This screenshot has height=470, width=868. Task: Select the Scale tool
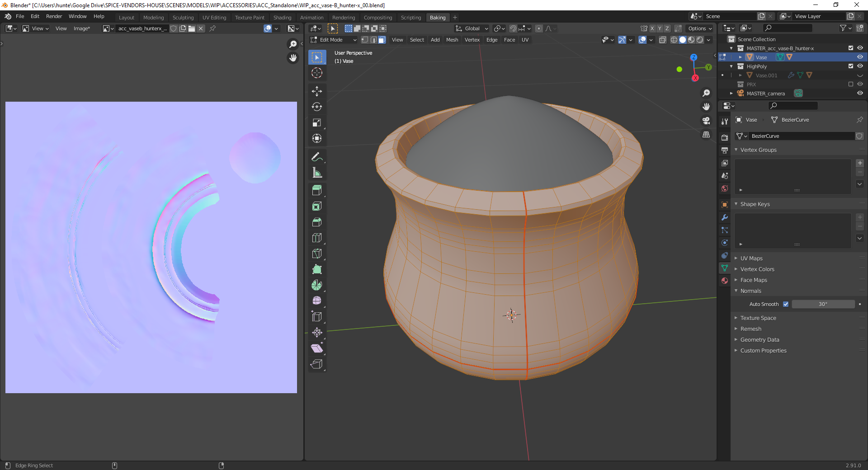[x=316, y=123]
